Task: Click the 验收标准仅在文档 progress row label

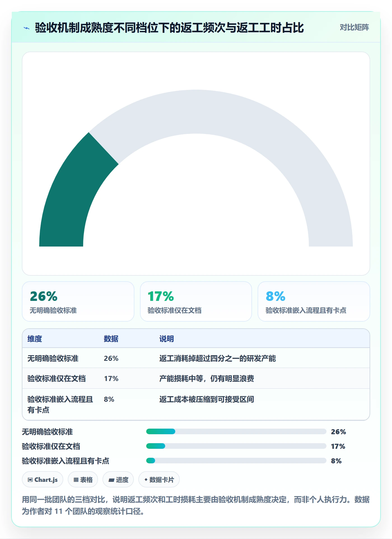Action: click(x=51, y=446)
